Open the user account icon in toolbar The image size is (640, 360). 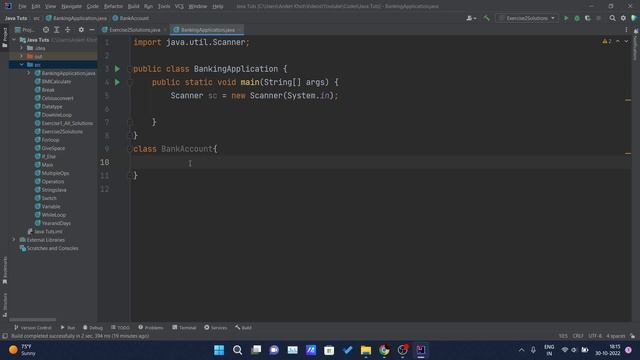tap(471, 18)
